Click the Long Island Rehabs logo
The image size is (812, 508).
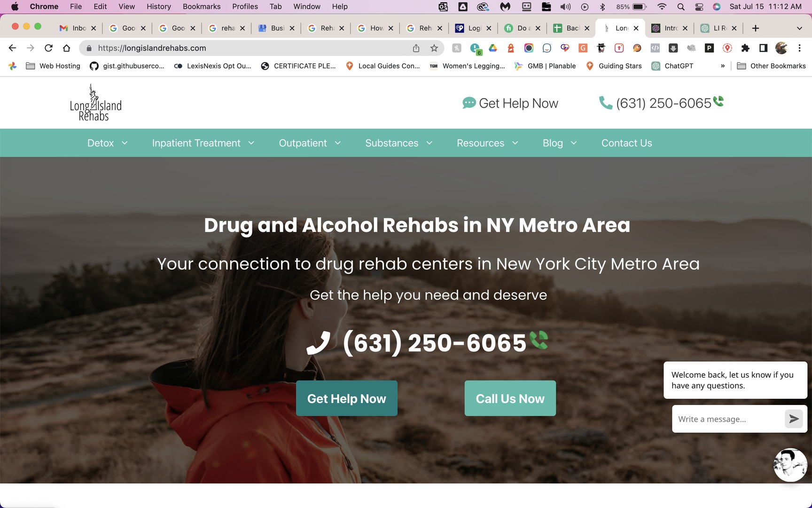tap(96, 103)
